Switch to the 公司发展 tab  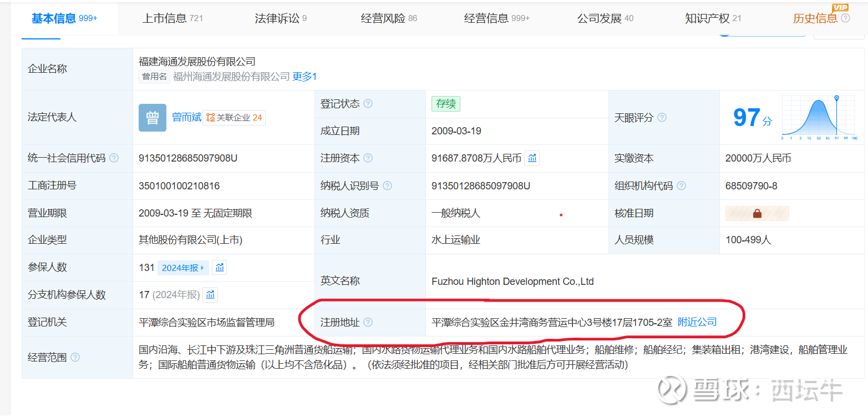point(605,18)
